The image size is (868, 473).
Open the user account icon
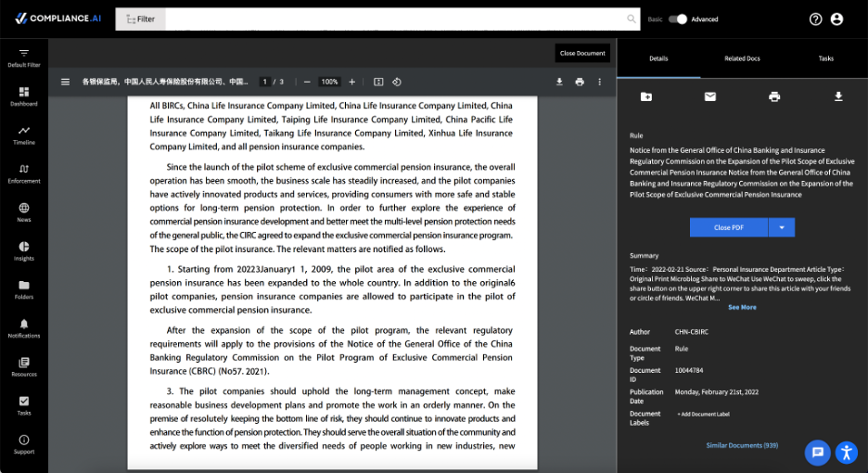(837, 19)
